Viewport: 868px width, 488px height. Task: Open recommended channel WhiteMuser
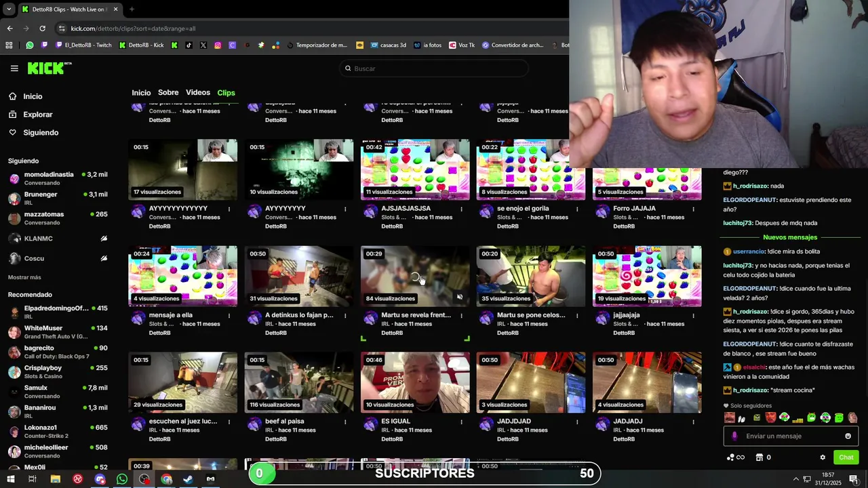click(58, 332)
